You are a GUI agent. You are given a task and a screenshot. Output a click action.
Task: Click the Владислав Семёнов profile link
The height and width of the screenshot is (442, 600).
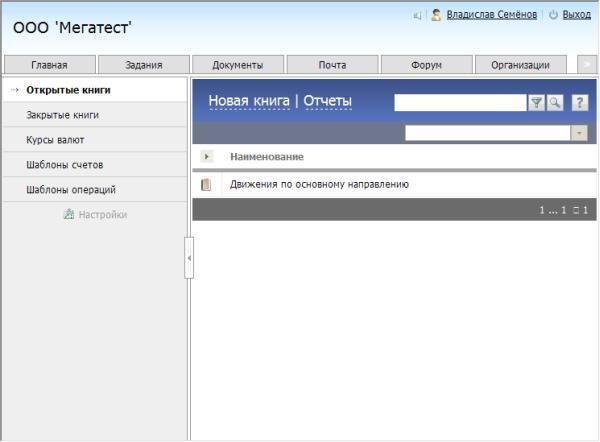tap(492, 15)
